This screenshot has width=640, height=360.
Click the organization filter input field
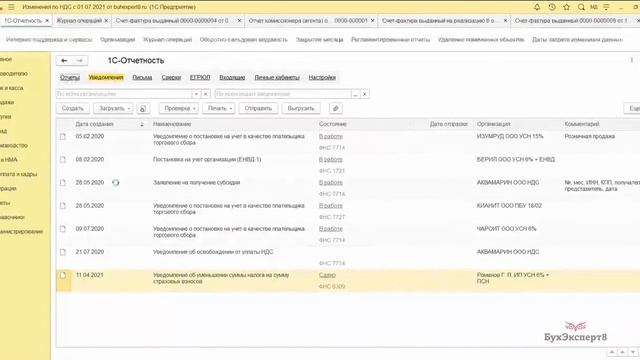click(x=124, y=94)
